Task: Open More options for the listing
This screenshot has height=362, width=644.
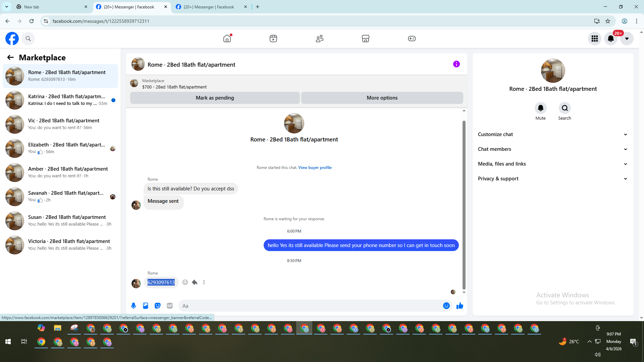Action: tap(382, 98)
